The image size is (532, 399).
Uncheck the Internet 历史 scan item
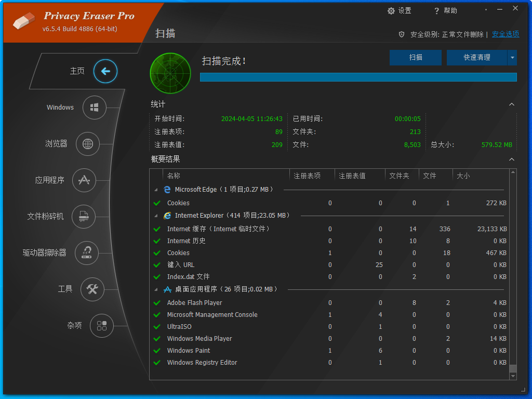coord(157,241)
